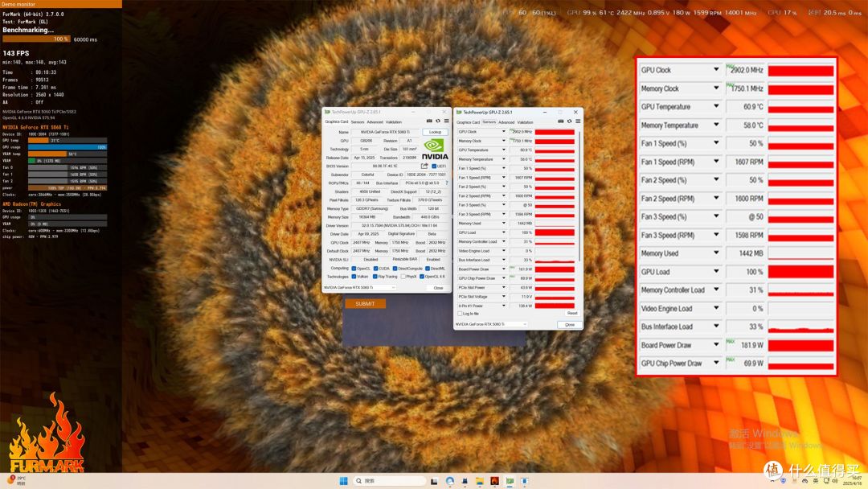Open File Explorer from the taskbar
Image resolution: width=868 pixels, height=489 pixels.
click(x=479, y=481)
